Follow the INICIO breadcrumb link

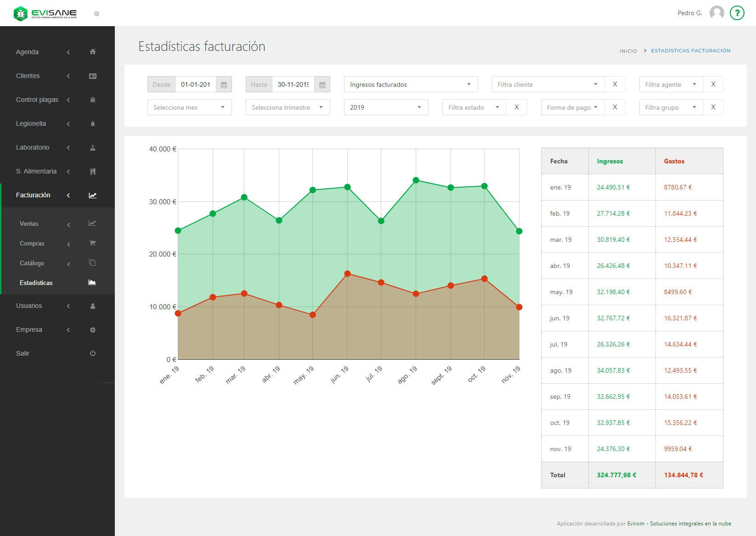click(x=628, y=51)
